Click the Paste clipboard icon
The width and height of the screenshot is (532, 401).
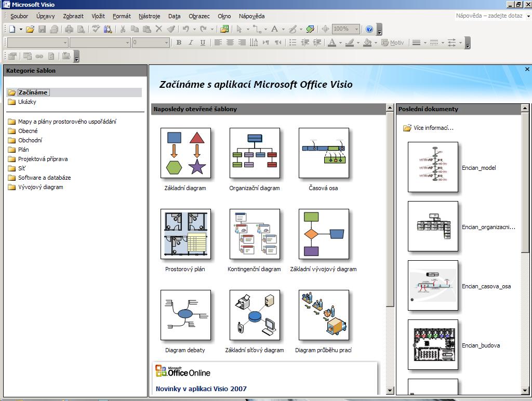[147, 29]
